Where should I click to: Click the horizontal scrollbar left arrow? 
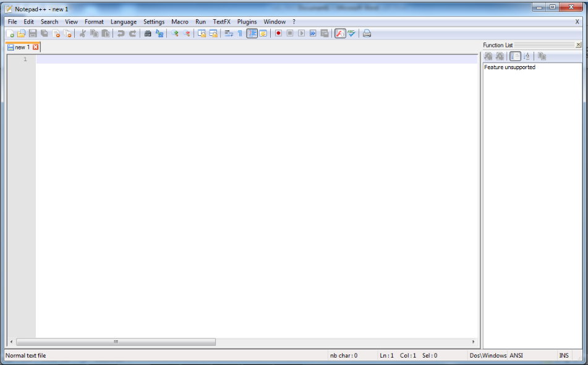pos(12,342)
